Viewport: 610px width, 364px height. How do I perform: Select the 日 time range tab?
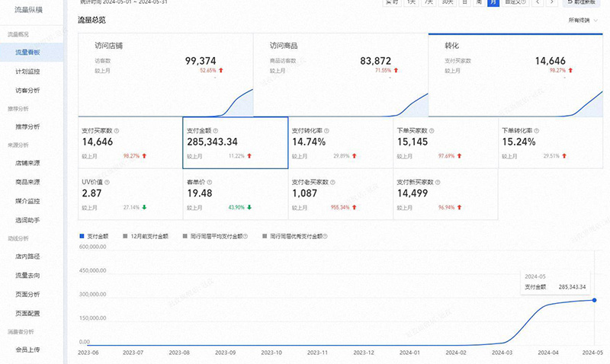pyautogui.click(x=464, y=2)
